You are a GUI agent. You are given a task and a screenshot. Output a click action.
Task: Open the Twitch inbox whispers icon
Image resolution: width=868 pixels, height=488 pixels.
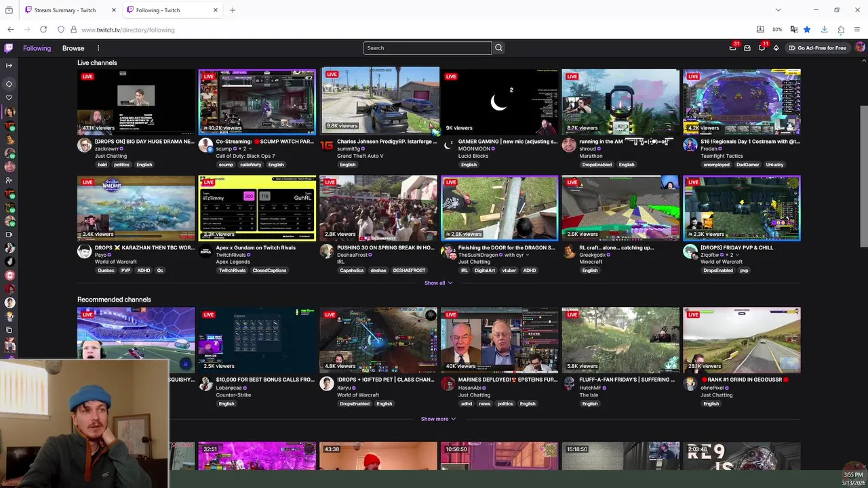747,48
